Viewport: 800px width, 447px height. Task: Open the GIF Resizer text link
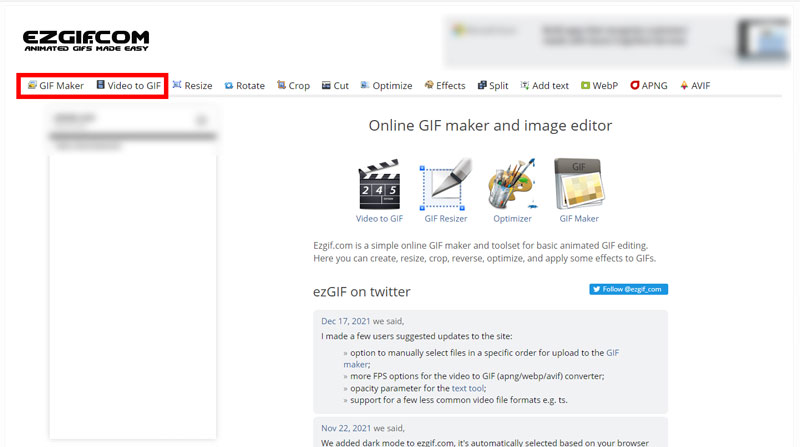[x=445, y=218]
